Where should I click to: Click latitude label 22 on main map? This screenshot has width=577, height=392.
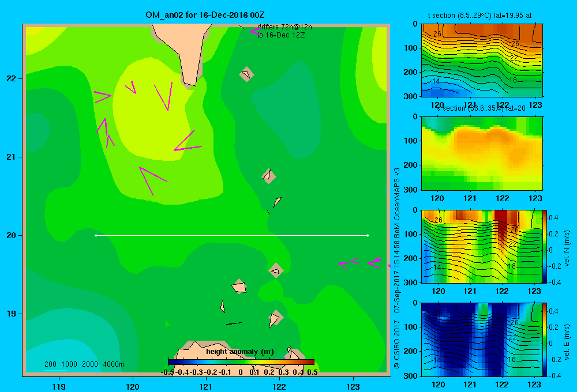coord(11,78)
